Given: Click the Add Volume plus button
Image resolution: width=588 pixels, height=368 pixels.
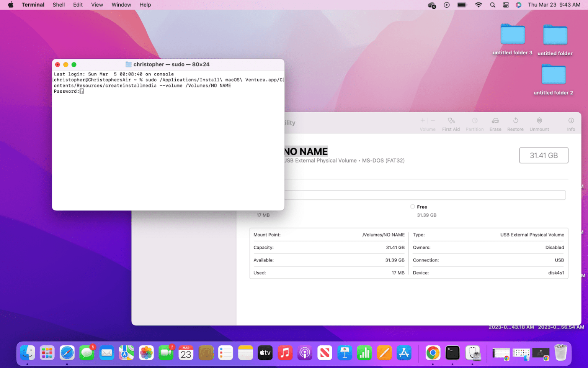Looking at the screenshot, I should pyautogui.click(x=423, y=121).
